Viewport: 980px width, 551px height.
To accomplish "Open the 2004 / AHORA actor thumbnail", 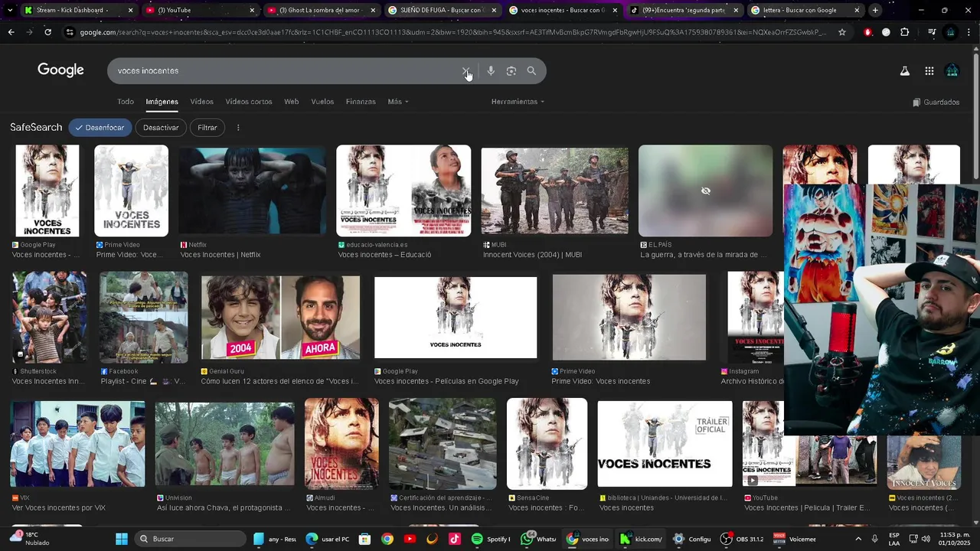I will pos(280,317).
